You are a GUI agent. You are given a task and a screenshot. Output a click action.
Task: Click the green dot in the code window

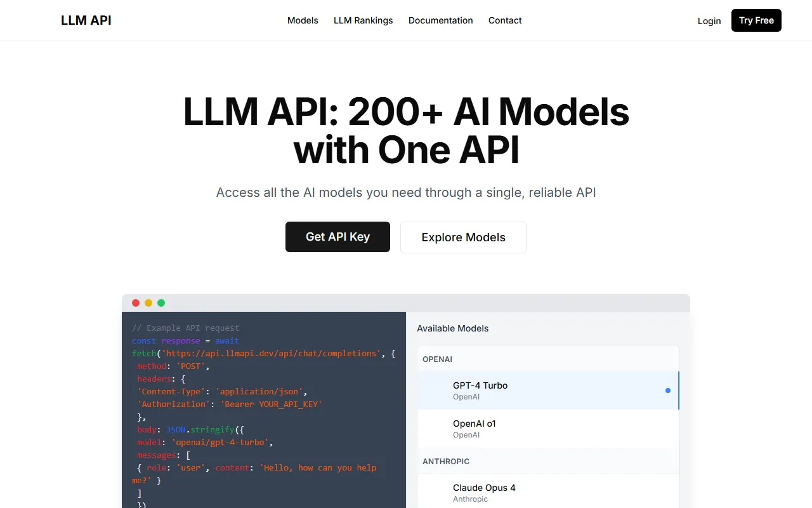pos(161,303)
